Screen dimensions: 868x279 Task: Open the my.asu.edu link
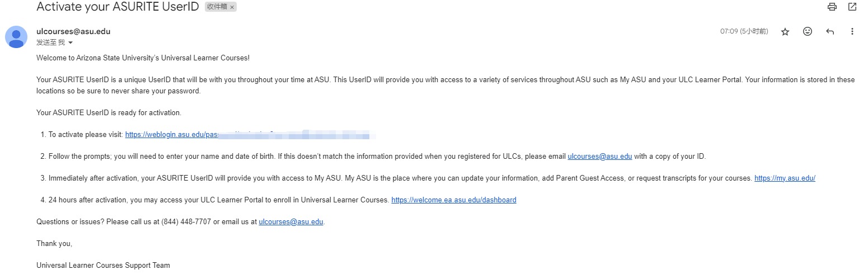[785, 178]
